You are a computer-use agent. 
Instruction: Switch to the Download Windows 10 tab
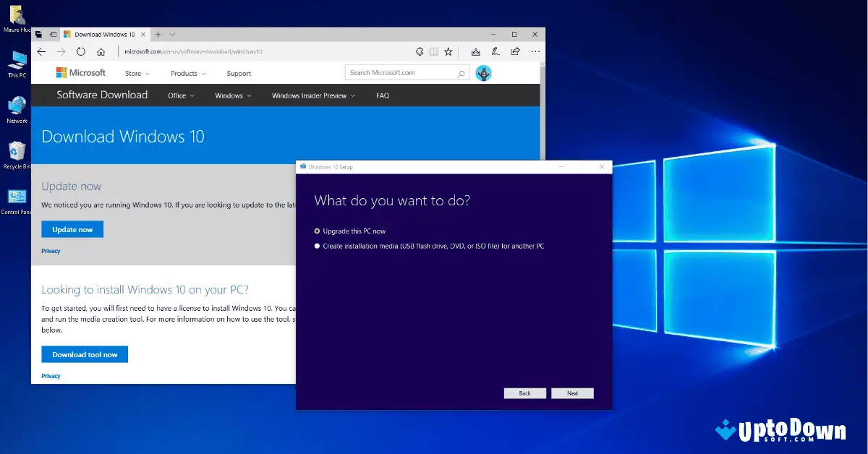[x=103, y=33]
